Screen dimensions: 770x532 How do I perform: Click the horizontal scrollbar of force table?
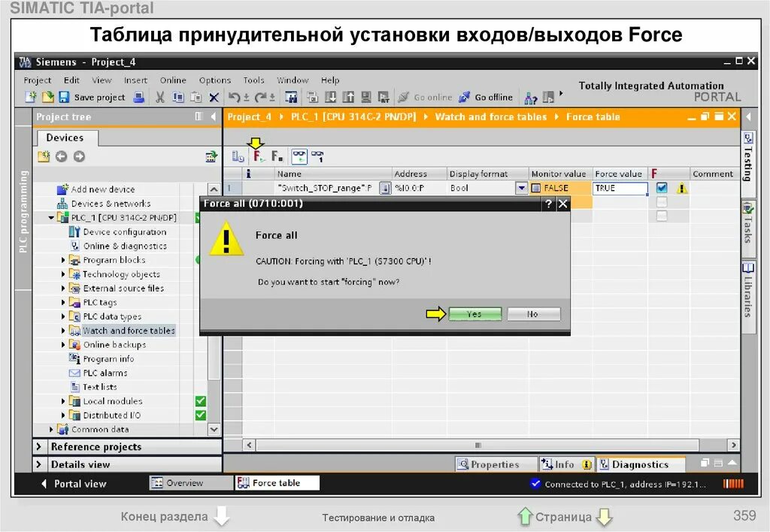pos(477,445)
